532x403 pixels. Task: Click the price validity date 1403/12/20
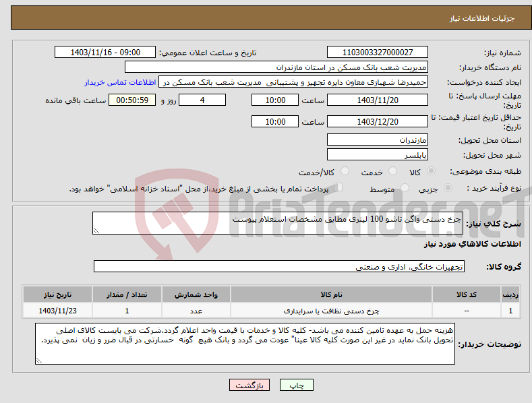(378, 121)
